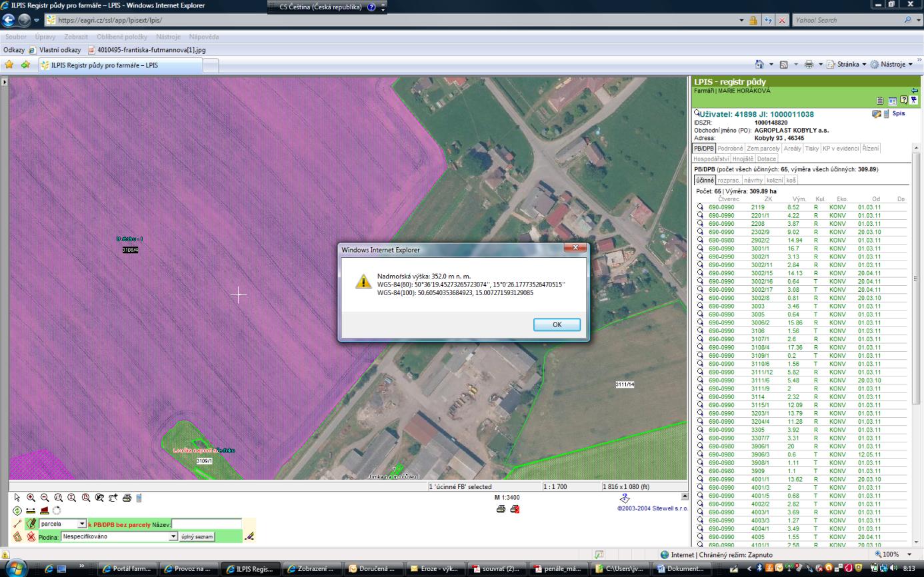Click the crossed-out red delete parcel icon

coord(31,536)
